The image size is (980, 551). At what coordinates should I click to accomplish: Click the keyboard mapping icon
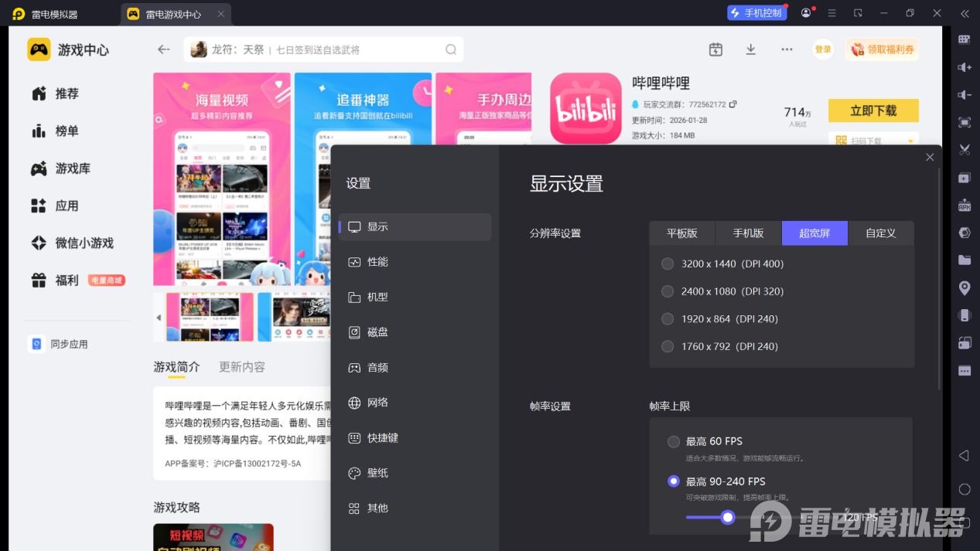[965, 39]
